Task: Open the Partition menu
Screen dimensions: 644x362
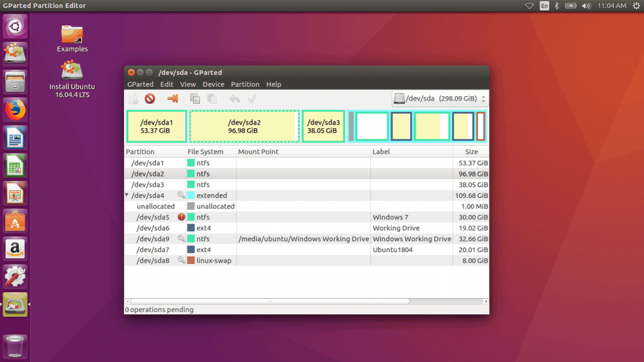Action: point(245,84)
